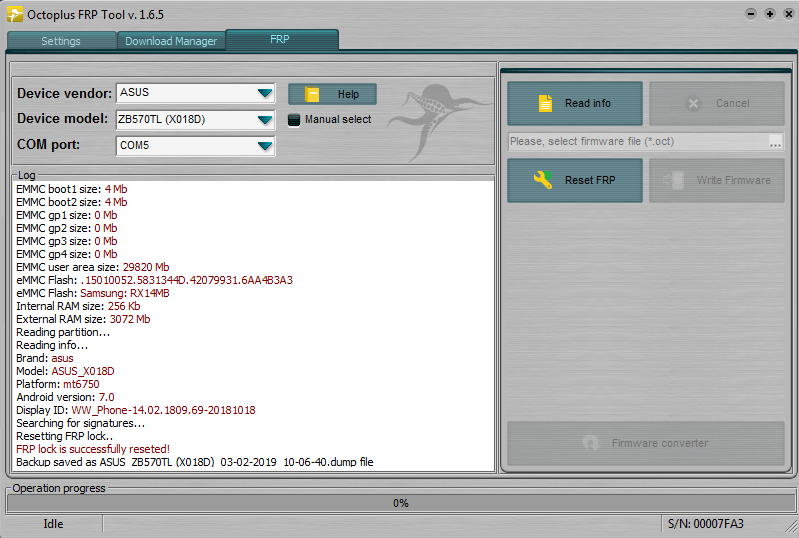Click log line 'Brand: asus'

pos(45,358)
